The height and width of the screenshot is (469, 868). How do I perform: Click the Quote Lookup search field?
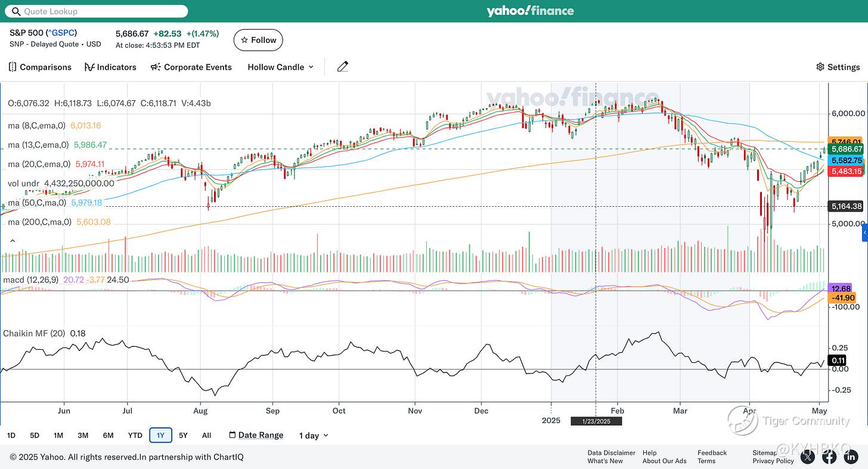[x=96, y=11]
